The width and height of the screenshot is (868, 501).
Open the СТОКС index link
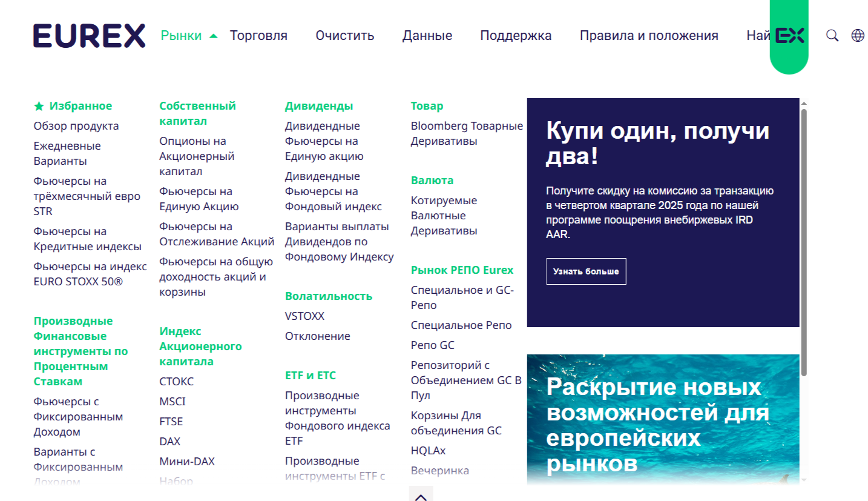pyautogui.click(x=177, y=382)
